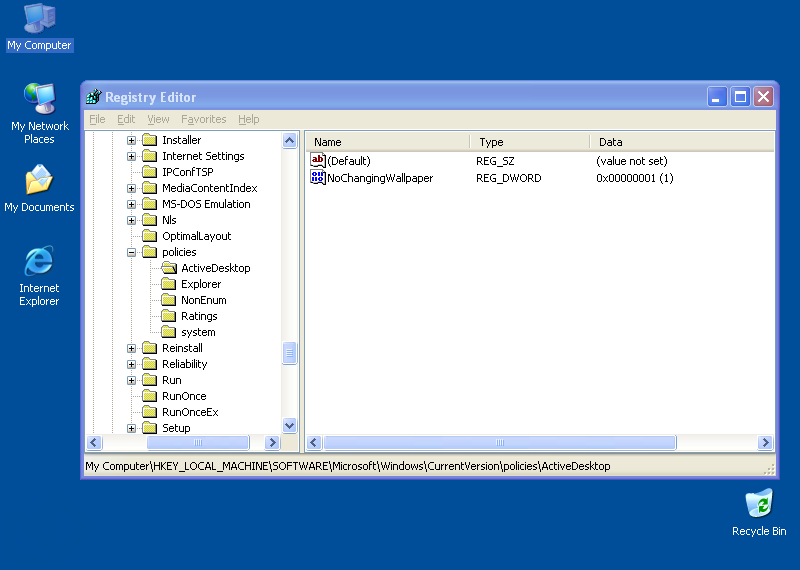Expand the MediaContentIndex key
Image resolution: width=800 pixels, height=570 pixels.
coord(132,188)
